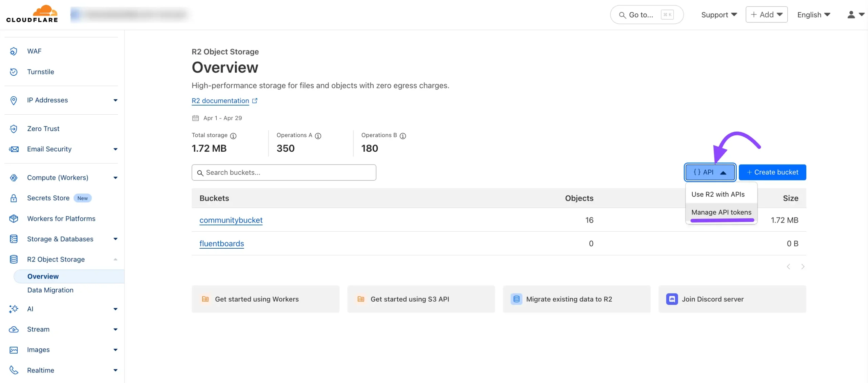This screenshot has height=383, width=868.
Task: Expand the IP Addresses section arrow
Action: (x=116, y=100)
